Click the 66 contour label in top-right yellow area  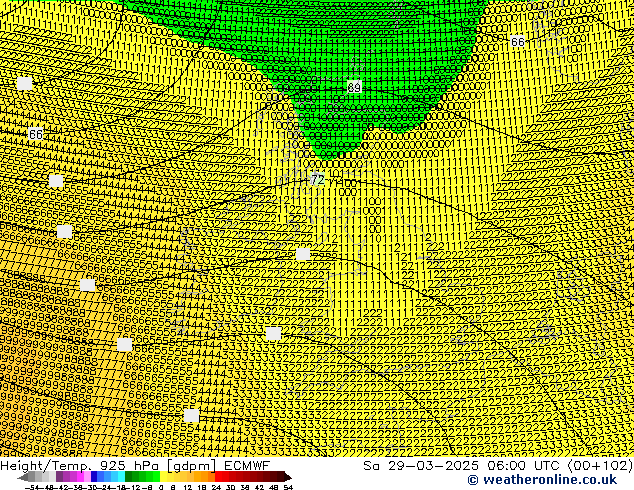coord(518,42)
